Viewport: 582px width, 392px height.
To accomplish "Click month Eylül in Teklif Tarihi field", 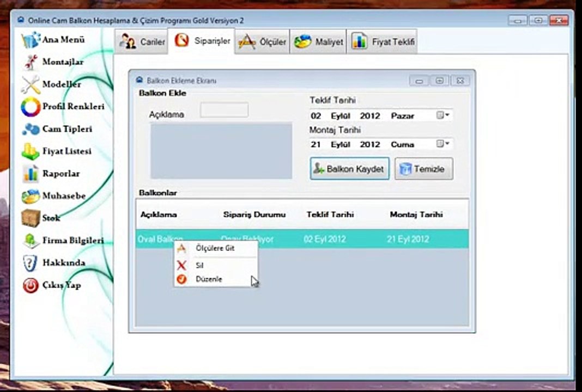I will tap(341, 116).
